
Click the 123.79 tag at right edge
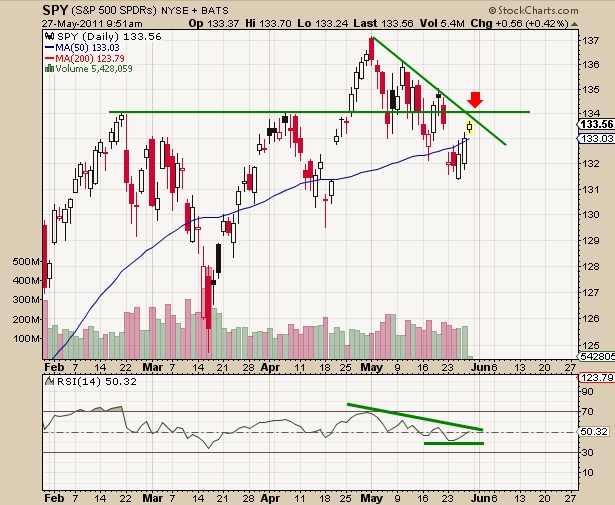[596, 378]
